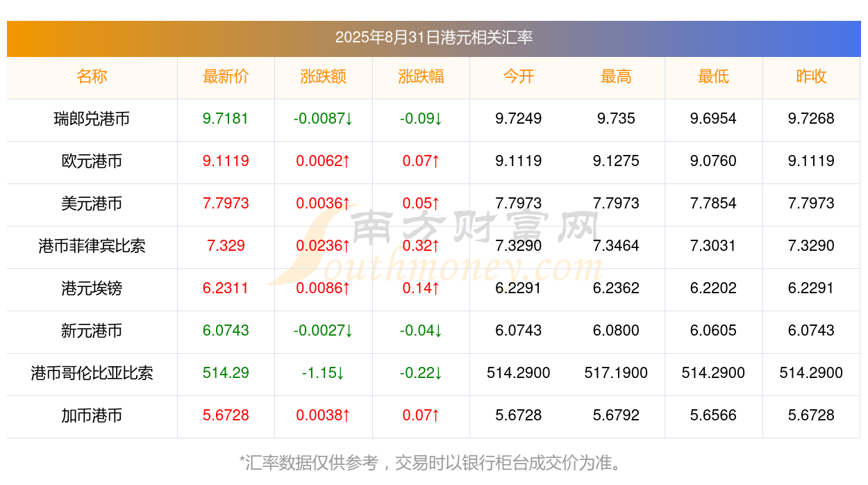Select change percent -0.04↓
This screenshot has width=868, height=485.
(x=421, y=331)
